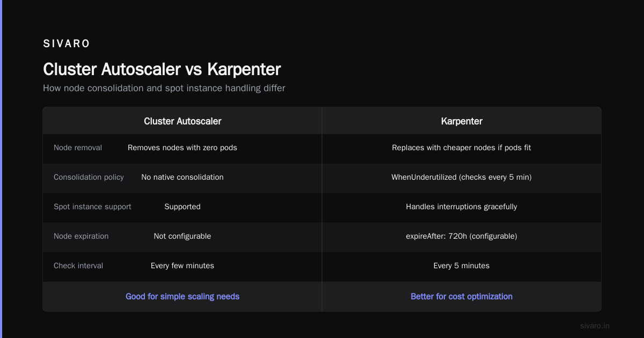Click the WhenUnderutilized policy cell
The height and width of the screenshot is (338, 644).
click(462, 177)
